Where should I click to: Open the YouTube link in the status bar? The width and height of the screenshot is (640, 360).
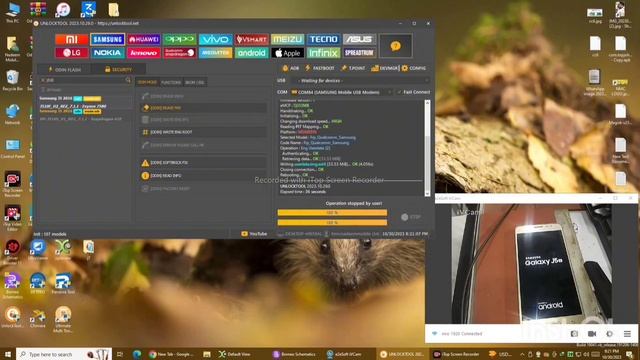click(254, 234)
